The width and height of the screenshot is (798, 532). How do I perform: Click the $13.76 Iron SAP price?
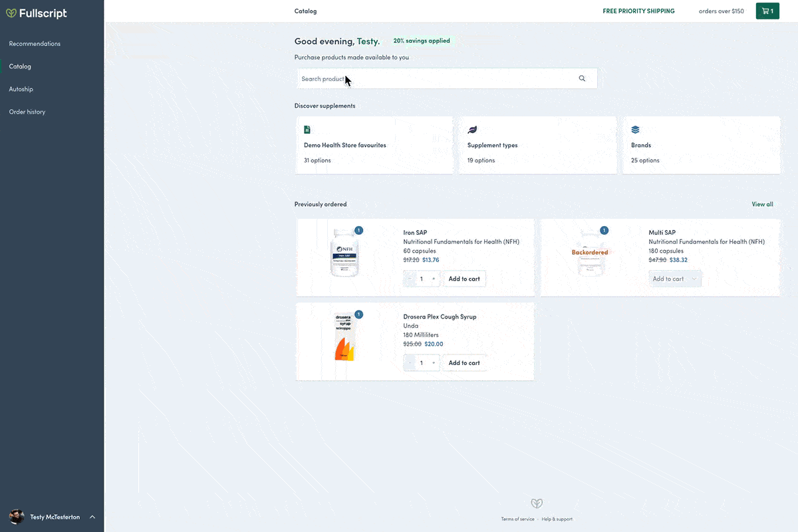(x=431, y=260)
